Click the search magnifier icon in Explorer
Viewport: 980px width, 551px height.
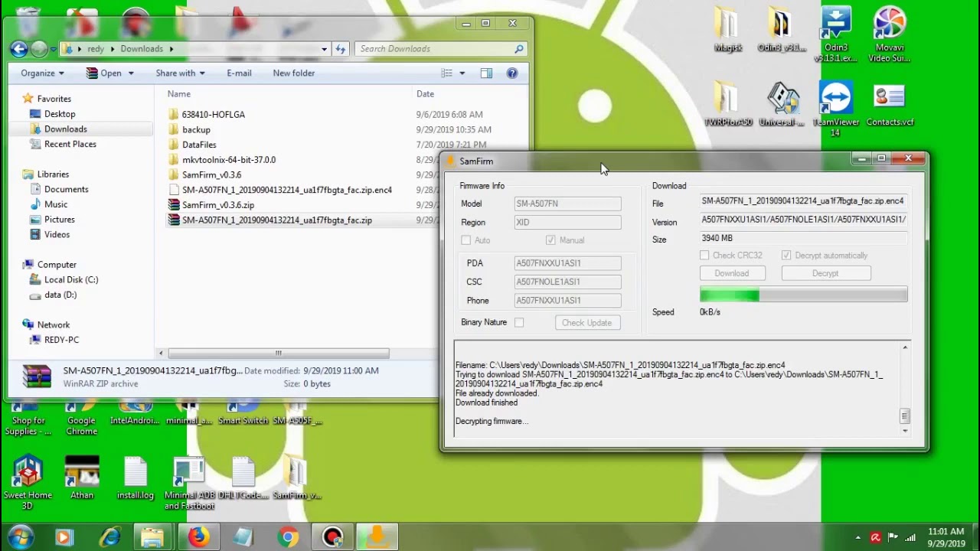(x=518, y=49)
